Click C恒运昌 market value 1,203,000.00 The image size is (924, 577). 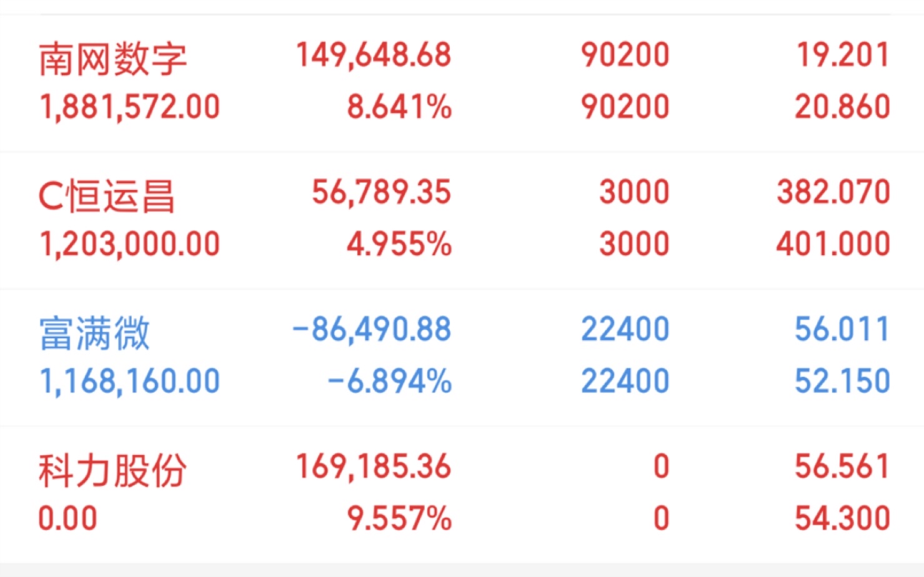click(x=129, y=244)
